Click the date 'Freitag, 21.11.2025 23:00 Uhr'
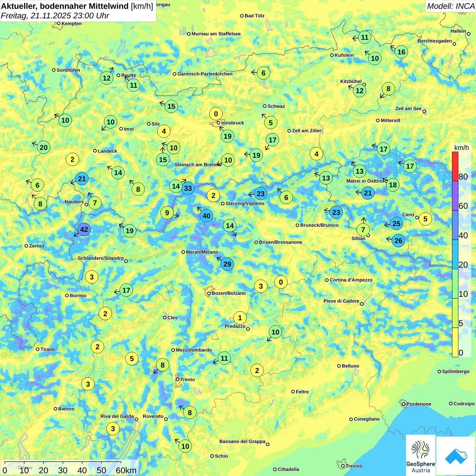Viewport: 476px width, 476px height. [55, 16]
